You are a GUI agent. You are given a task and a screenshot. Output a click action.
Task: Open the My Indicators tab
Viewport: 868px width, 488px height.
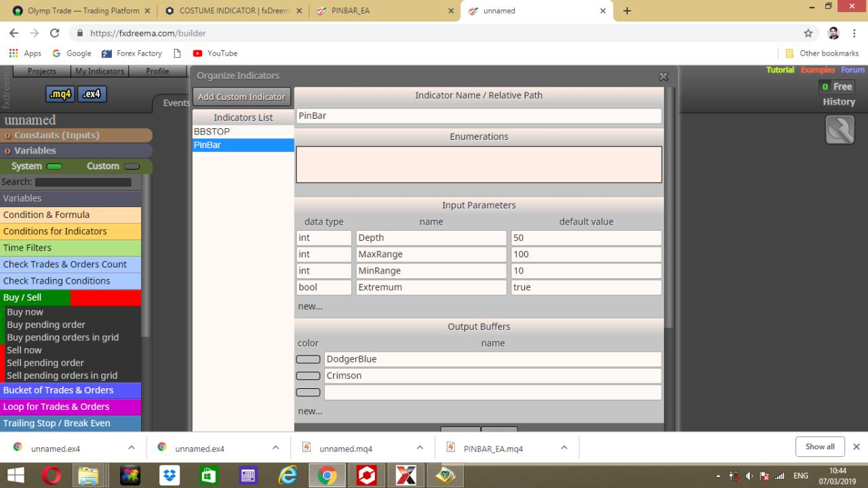click(x=100, y=71)
